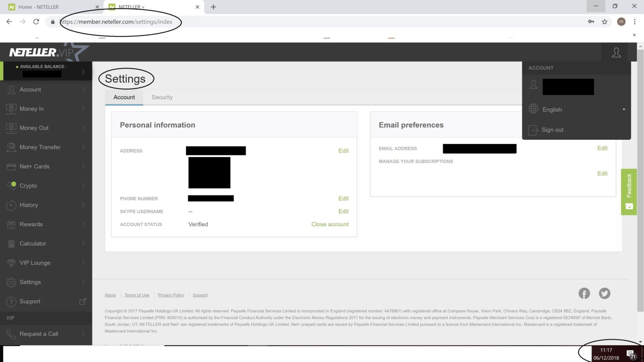The height and width of the screenshot is (362, 644).
Task: Click the Settings gear icon in sidebar
Action: pos(11,282)
